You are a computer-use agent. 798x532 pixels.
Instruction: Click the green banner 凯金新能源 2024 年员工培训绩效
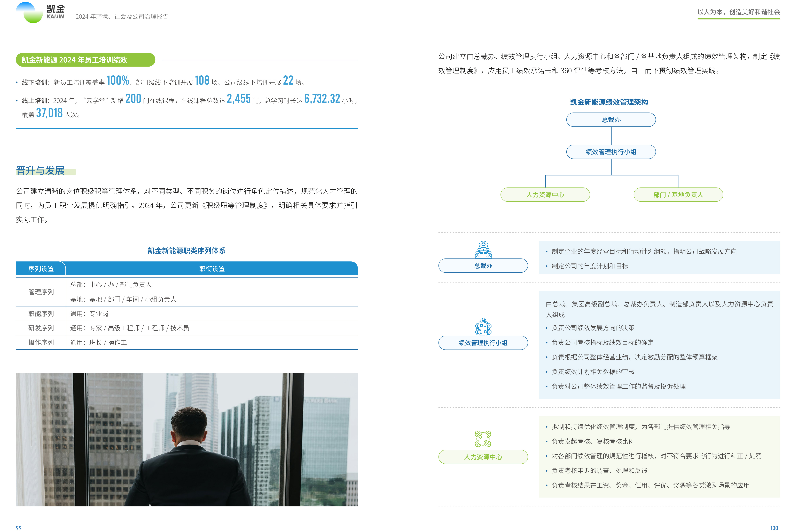tap(85, 60)
